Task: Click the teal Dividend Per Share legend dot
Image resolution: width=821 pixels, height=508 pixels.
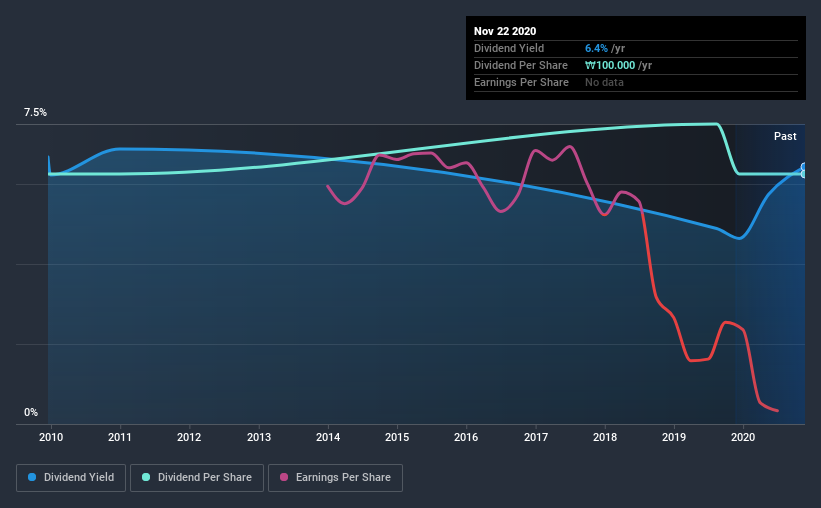Action: point(146,477)
